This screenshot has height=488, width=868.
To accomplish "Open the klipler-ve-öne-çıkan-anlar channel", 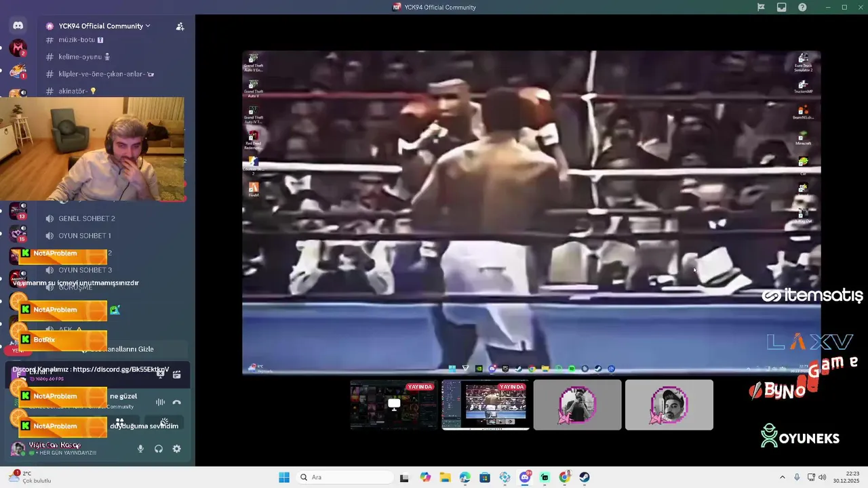I will (x=100, y=74).
